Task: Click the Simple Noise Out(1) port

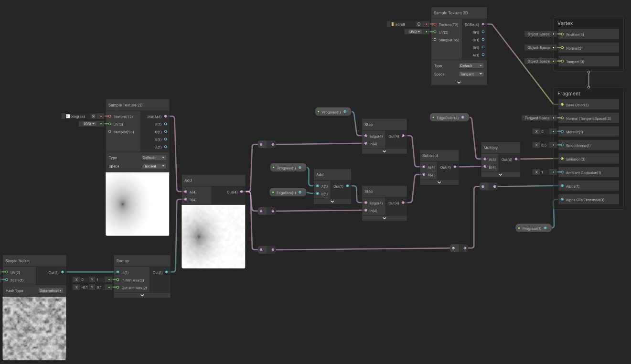Action: pyautogui.click(x=63, y=272)
